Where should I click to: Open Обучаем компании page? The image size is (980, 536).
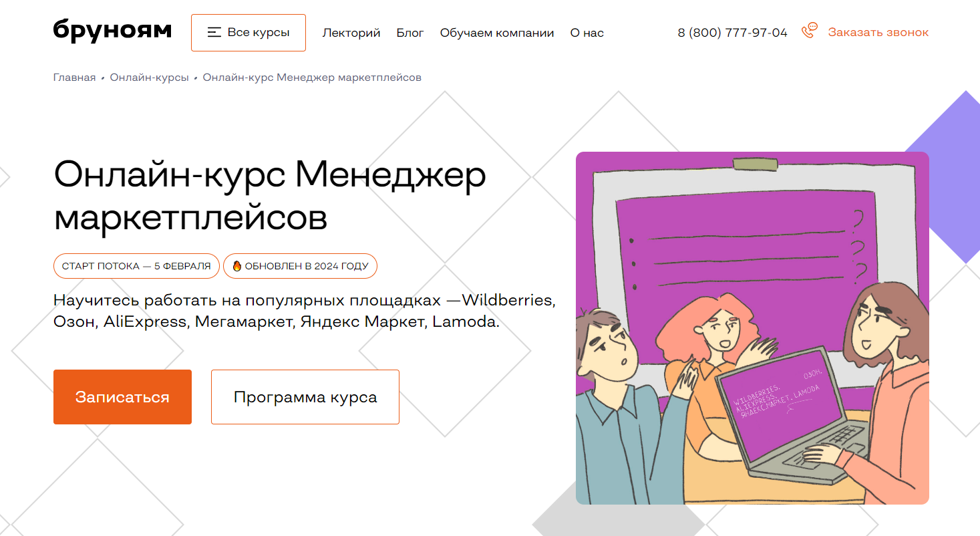497,33
